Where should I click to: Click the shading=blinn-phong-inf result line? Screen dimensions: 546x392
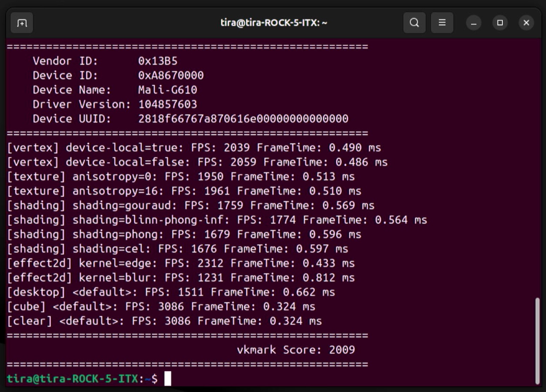(217, 220)
